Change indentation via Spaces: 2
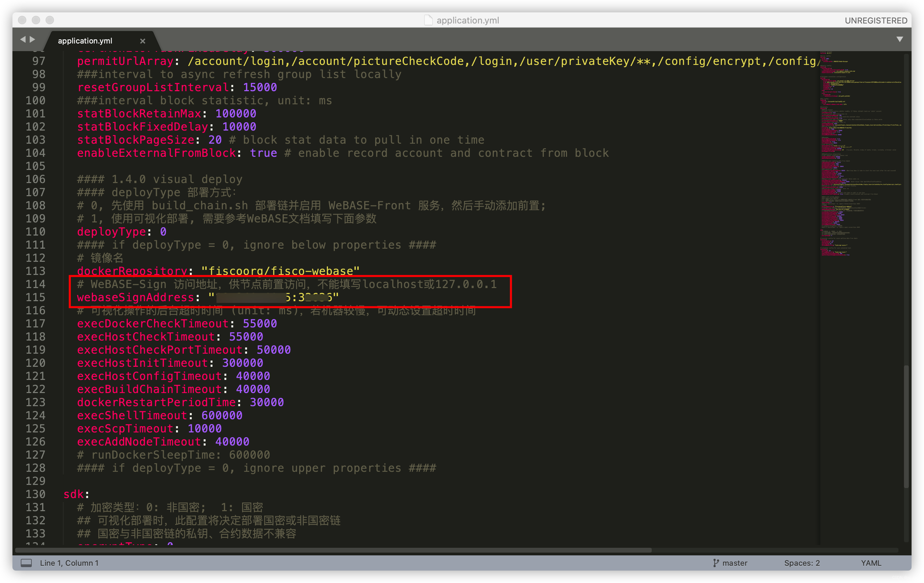This screenshot has height=583, width=924. point(802,563)
